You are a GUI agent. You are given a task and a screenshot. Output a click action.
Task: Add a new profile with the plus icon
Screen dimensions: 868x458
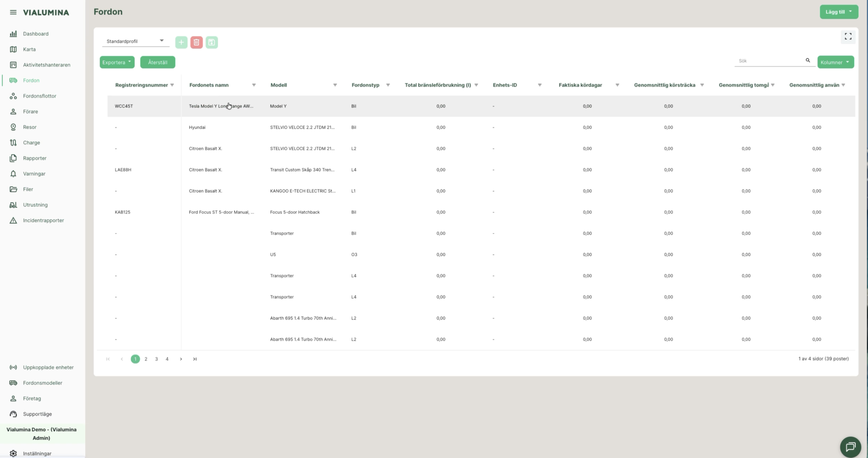tap(181, 42)
